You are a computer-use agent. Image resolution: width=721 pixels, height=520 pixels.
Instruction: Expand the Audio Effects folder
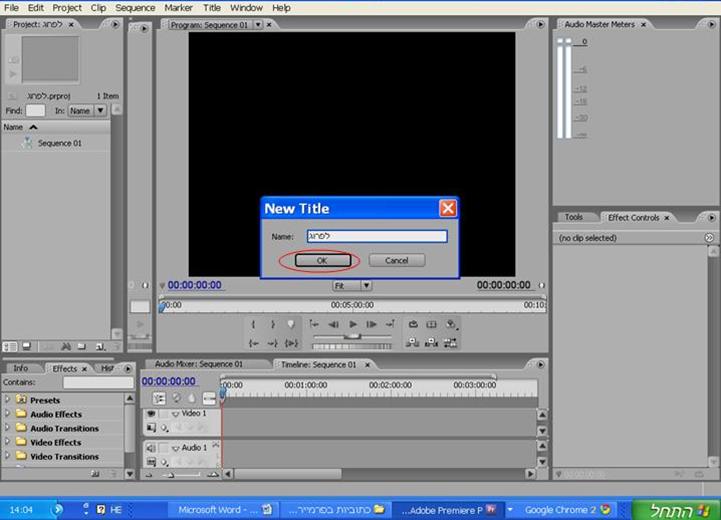pyautogui.click(x=7, y=414)
